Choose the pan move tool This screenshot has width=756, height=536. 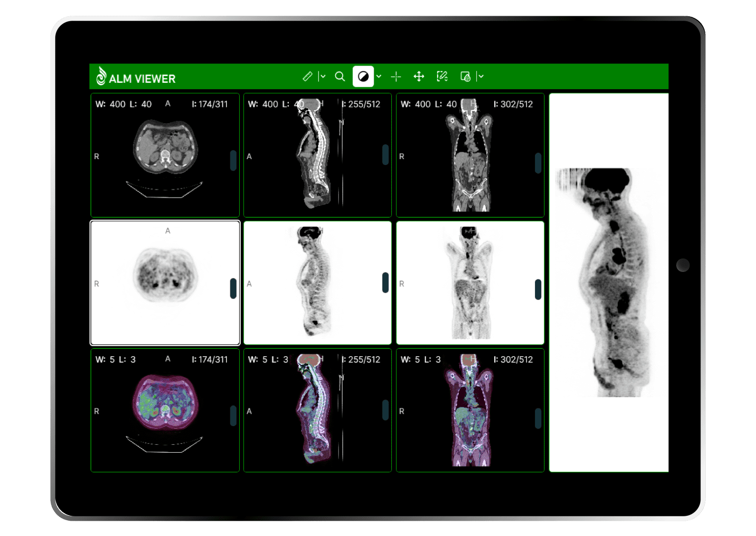coord(419,76)
